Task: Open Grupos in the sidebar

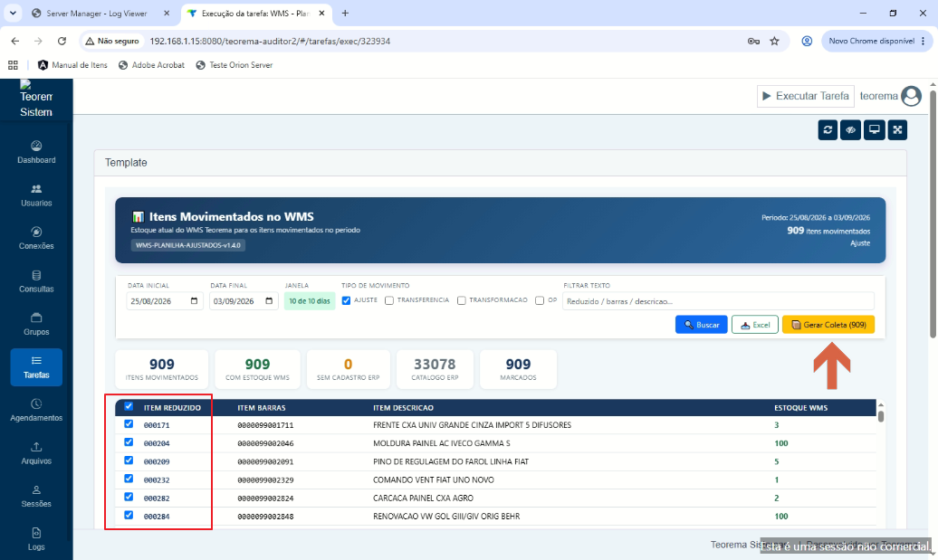Action: (36, 324)
